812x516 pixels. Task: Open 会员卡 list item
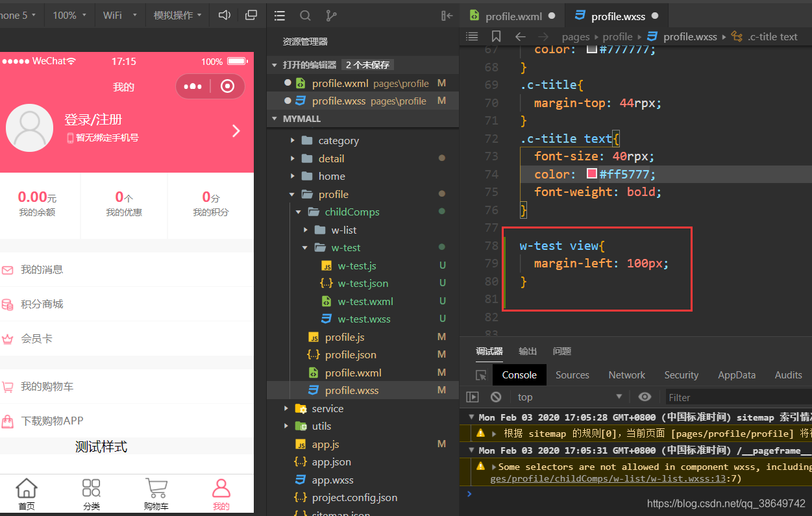(x=127, y=338)
